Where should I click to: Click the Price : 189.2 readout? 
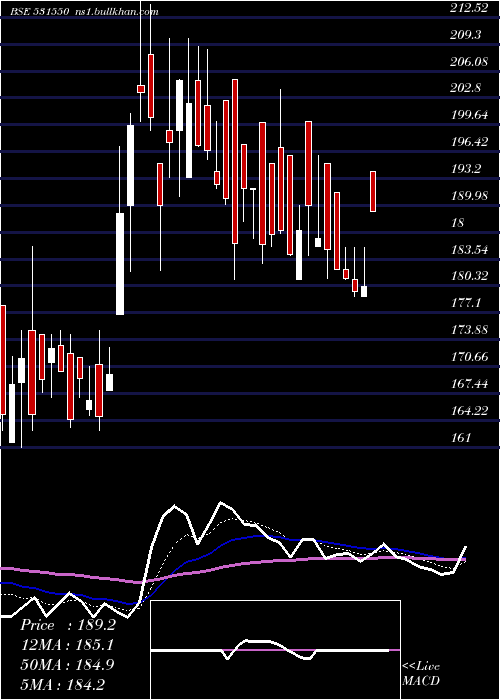68,625
